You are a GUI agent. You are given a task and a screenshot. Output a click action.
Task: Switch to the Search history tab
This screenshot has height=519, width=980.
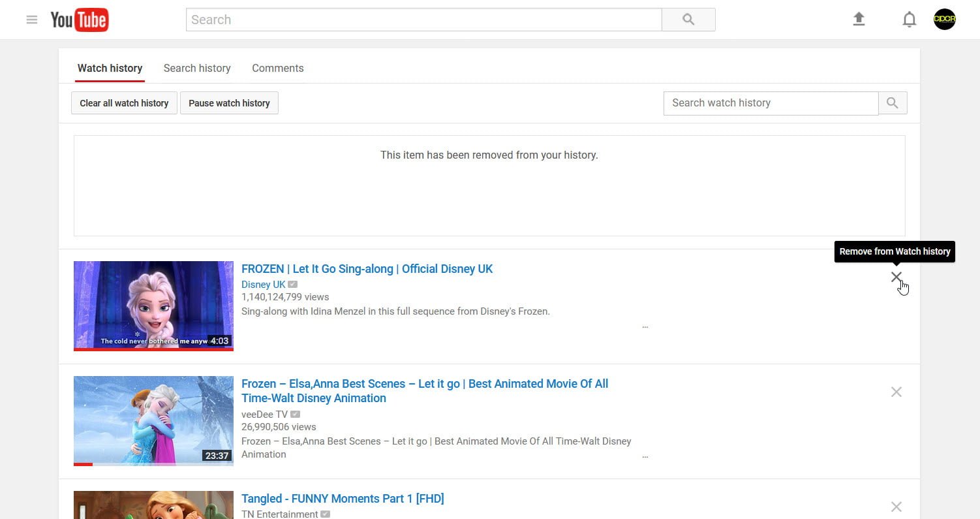(x=197, y=69)
